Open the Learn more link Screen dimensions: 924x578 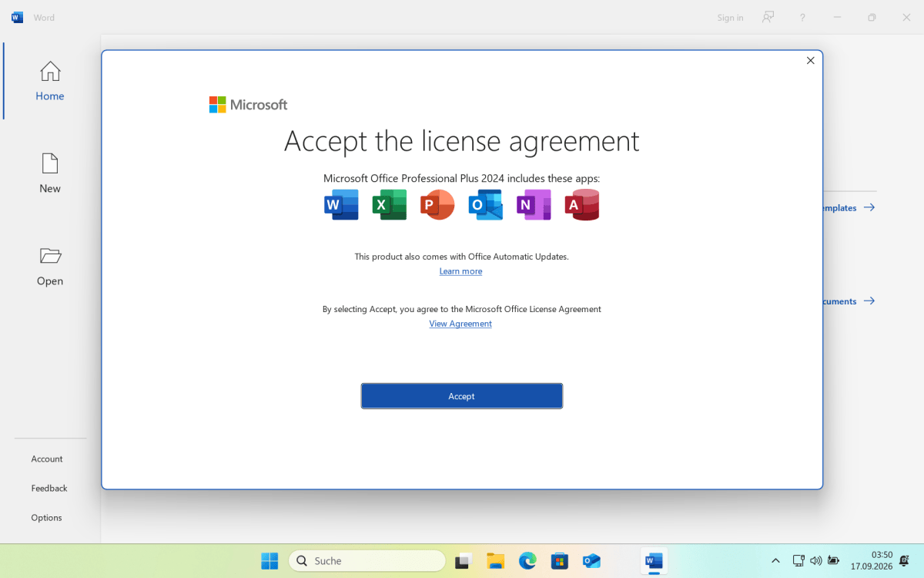pyautogui.click(x=460, y=271)
